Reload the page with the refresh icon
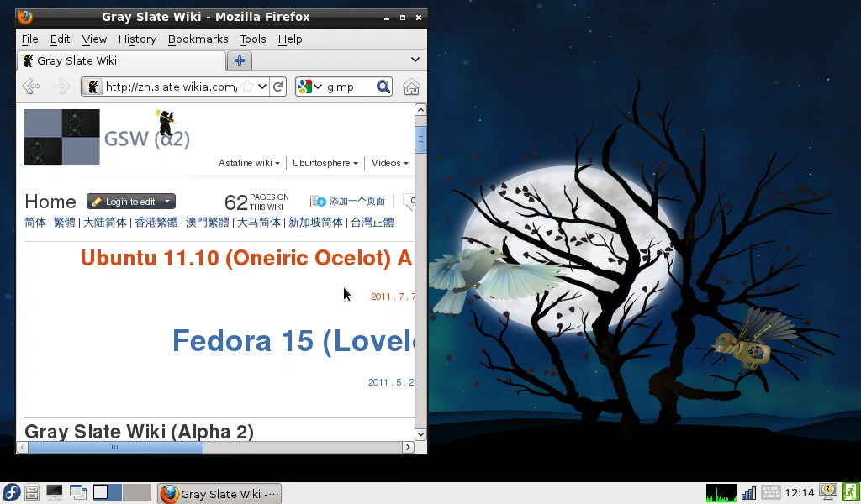 278,86
